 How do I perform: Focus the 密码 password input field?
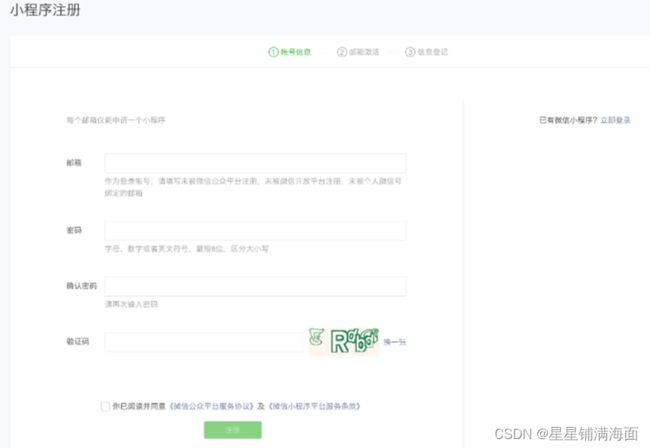click(x=255, y=231)
